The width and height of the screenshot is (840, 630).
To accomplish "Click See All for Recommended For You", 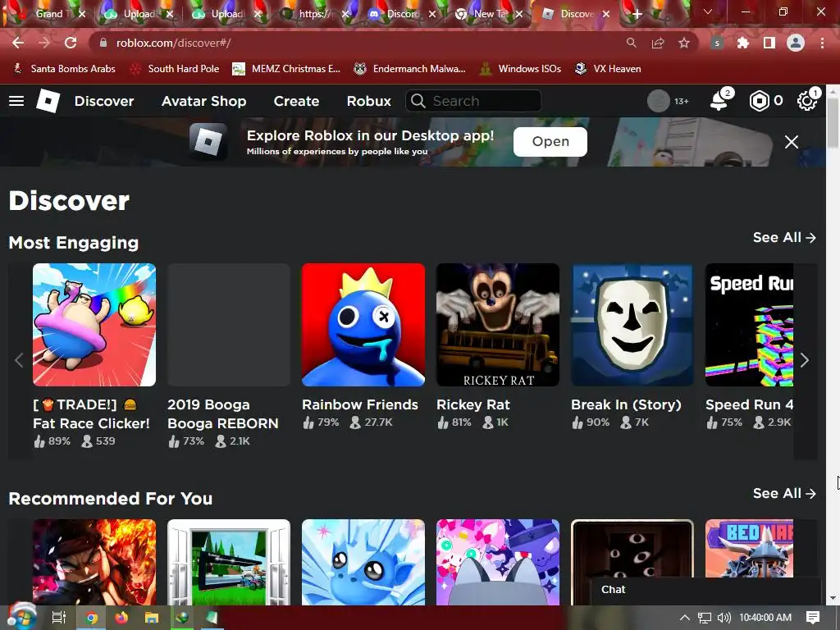I will (784, 493).
